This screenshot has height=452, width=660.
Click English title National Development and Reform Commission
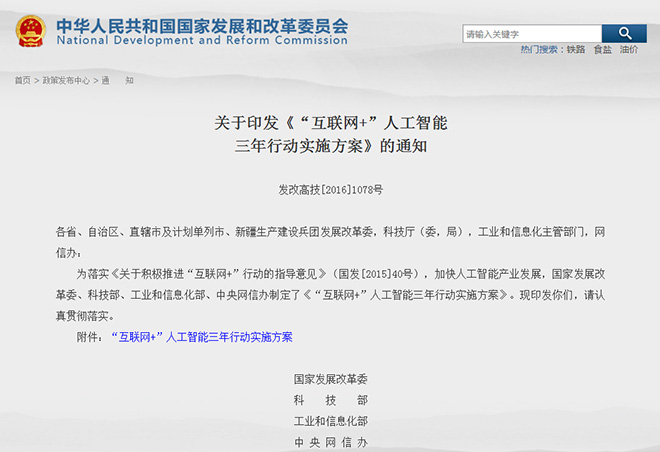point(202,40)
